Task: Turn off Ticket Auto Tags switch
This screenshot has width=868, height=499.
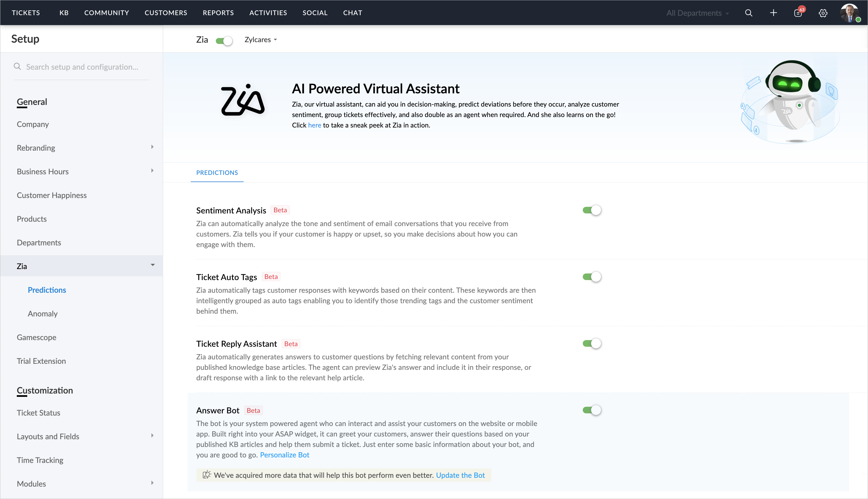Action: tap(592, 277)
